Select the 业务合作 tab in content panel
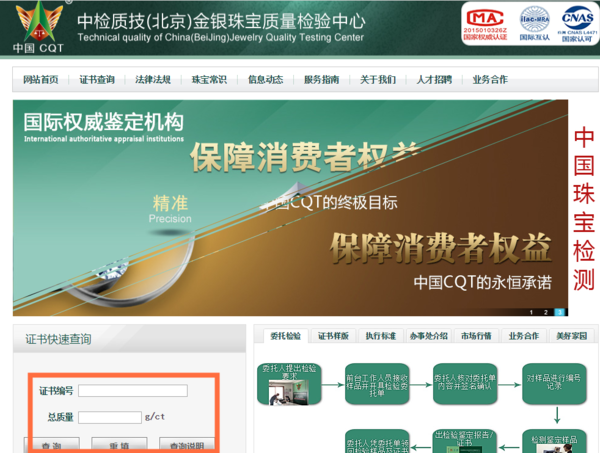The height and width of the screenshot is (453, 600). [524, 336]
